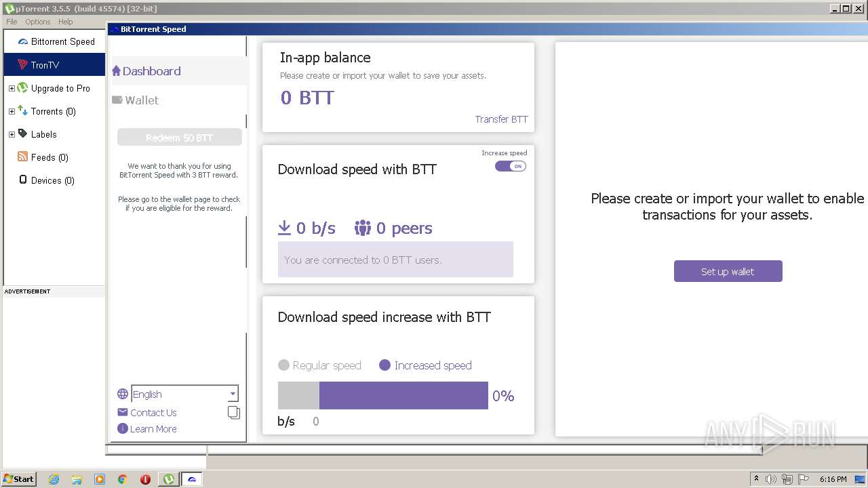
Task: Open Google Chrome from the taskbar
Action: pos(123,479)
